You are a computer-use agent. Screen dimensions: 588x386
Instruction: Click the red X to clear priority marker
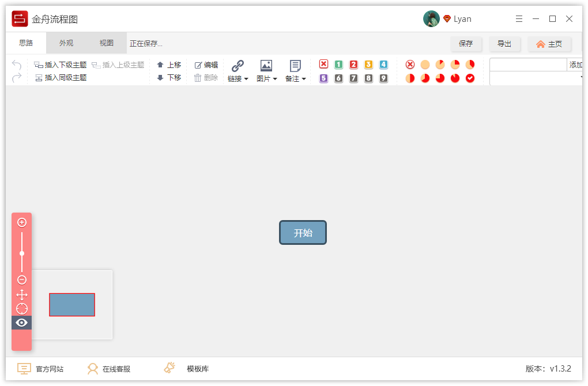323,65
